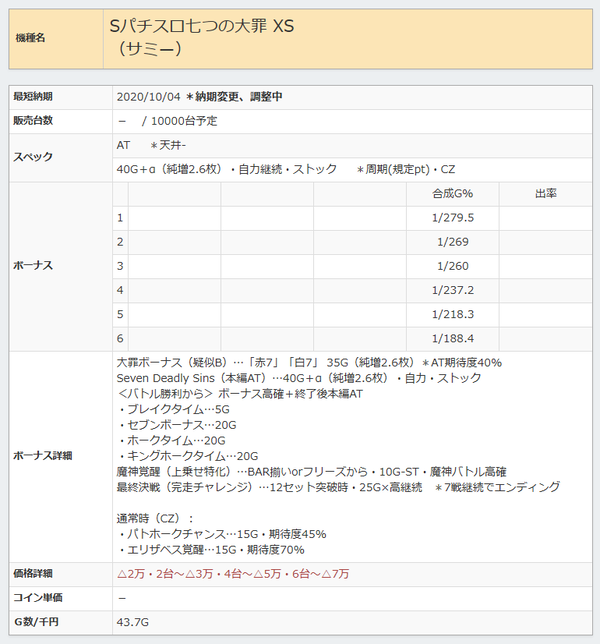Click the '販売台数' row label

click(x=33, y=121)
